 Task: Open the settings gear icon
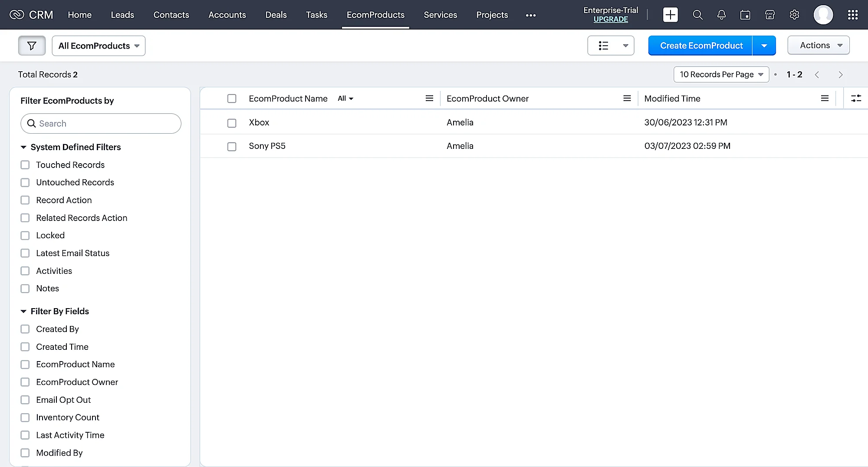tap(794, 15)
